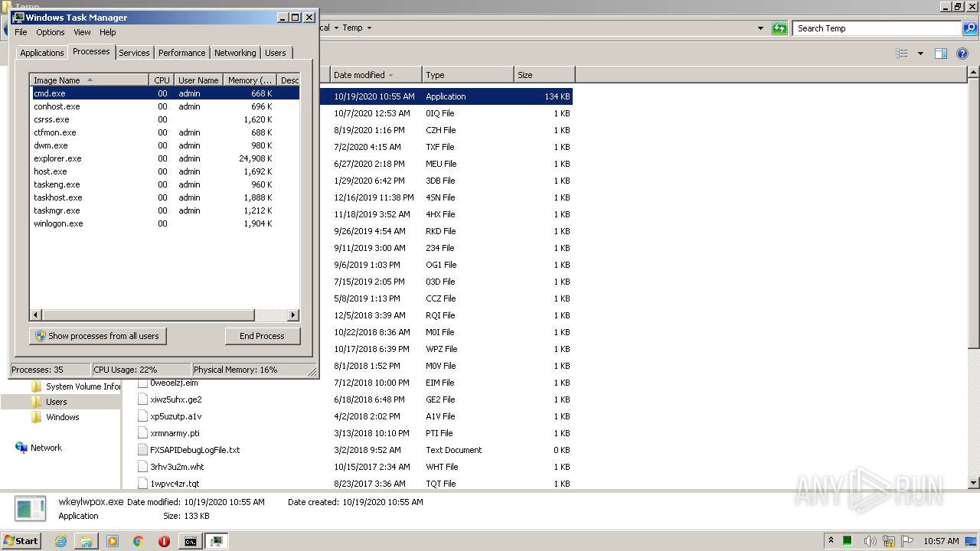This screenshot has width=980, height=551.
Task: Open Network in the navigation pane
Action: point(46,448)
